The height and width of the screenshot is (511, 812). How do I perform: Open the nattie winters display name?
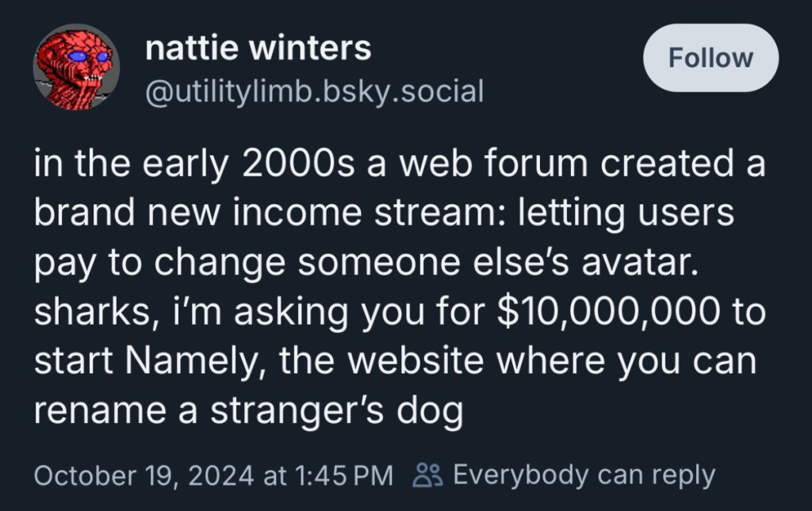click(x=258, y=49)
